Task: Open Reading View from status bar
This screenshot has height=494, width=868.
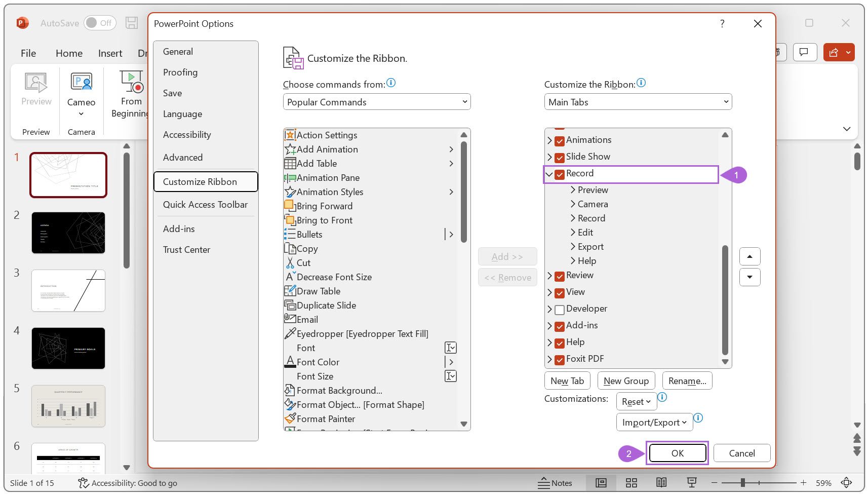Action: click(661, 483)
